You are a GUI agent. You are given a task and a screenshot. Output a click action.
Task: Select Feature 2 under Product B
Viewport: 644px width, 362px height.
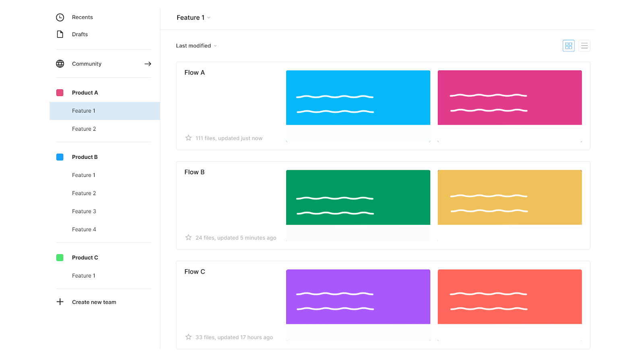coord(84,193)
